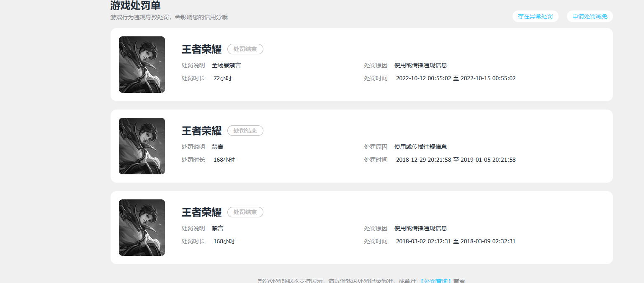Select date range 2022-10-12 00:55:02 至 2022-10-15
644x283 pixels.
[456, 78]
